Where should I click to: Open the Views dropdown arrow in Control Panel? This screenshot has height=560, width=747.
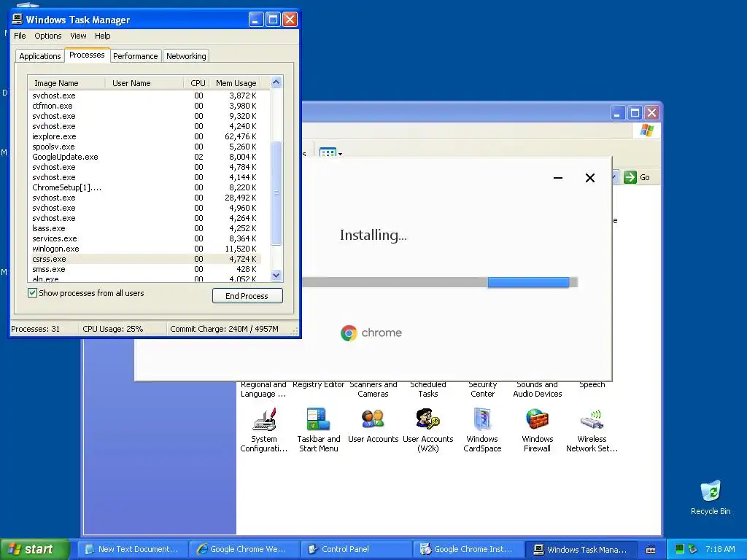pos(340,154)
